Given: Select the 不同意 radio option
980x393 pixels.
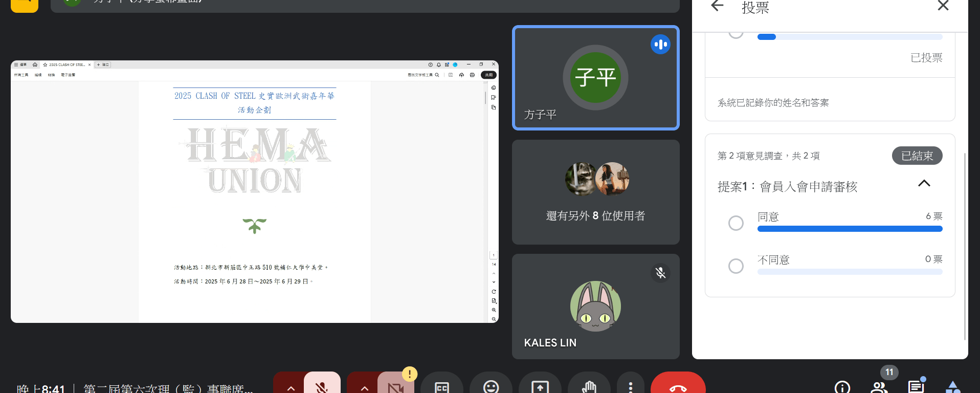Looking at the screenshot, I should pos(736,266).
